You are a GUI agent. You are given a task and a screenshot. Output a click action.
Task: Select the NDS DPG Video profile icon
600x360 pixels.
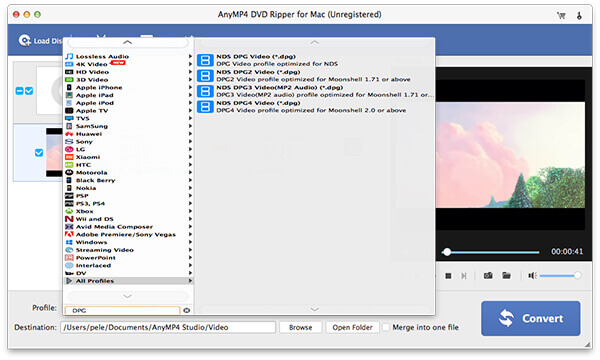pyautogui.click(x=205, y=60)
